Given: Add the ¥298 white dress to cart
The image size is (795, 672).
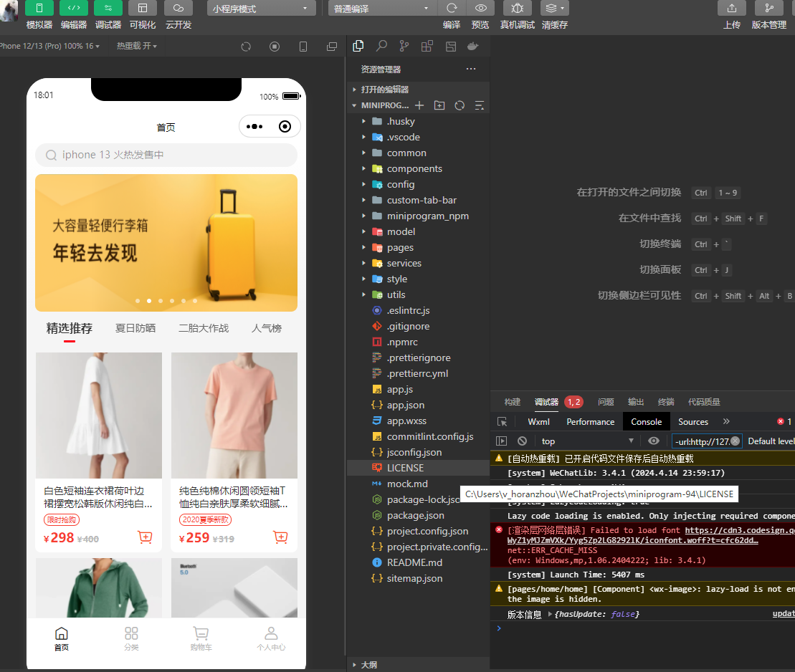Looking at the screenshot, I should [145, 537].
